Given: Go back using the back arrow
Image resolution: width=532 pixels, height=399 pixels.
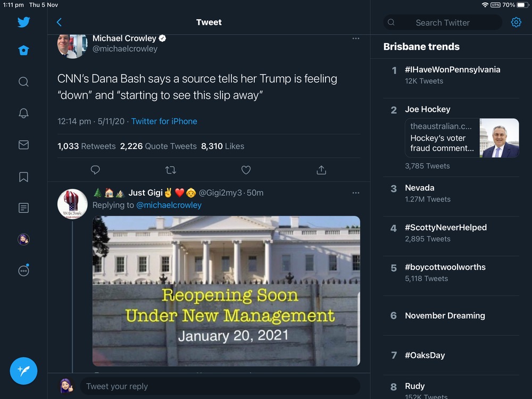Looking at the screenshot, I should coord(59,22).
